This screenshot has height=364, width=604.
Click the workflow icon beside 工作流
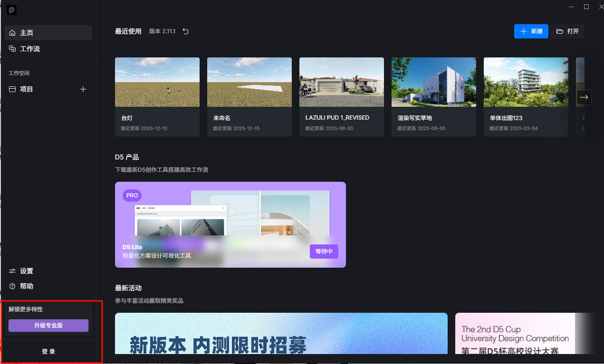12,49
